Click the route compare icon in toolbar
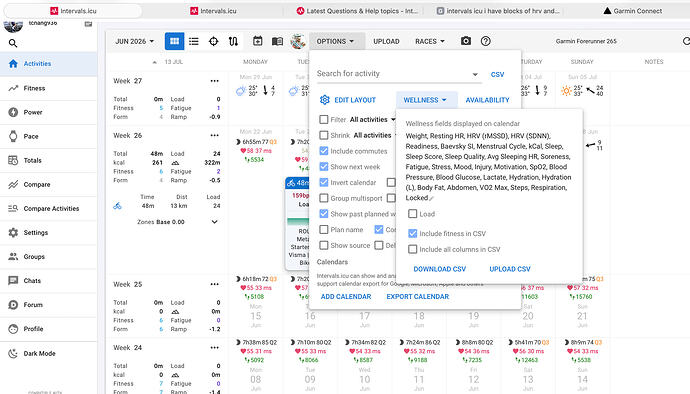Screen dimensions: 690x394 click(233, 41)
